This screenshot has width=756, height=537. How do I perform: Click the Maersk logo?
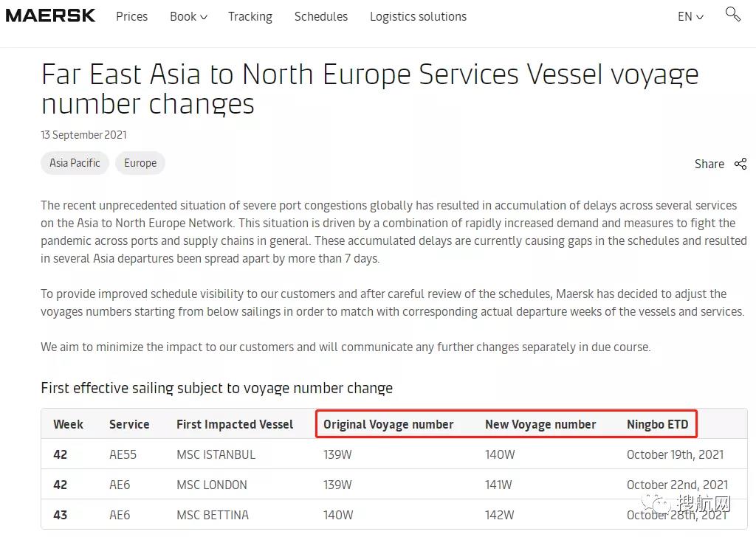[x=51, y=15]
